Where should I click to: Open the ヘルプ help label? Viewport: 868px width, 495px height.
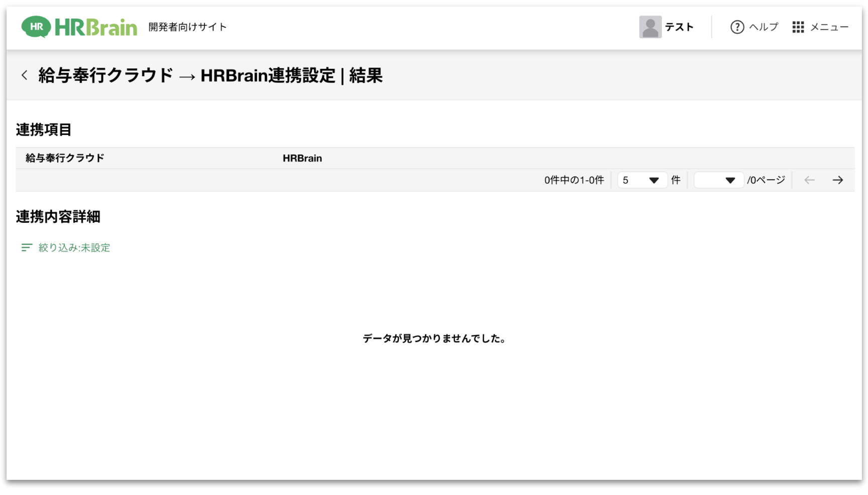point(764,27)
